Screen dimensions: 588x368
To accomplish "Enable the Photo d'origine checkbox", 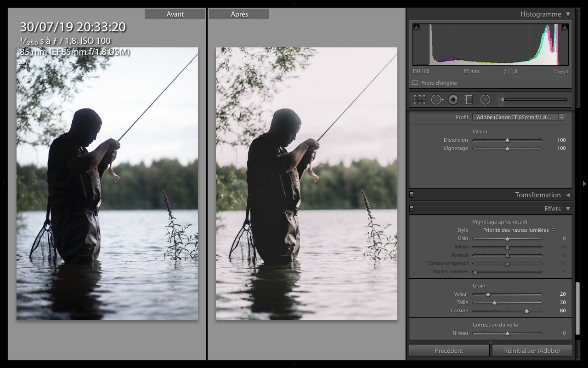I will click(415, 83).
